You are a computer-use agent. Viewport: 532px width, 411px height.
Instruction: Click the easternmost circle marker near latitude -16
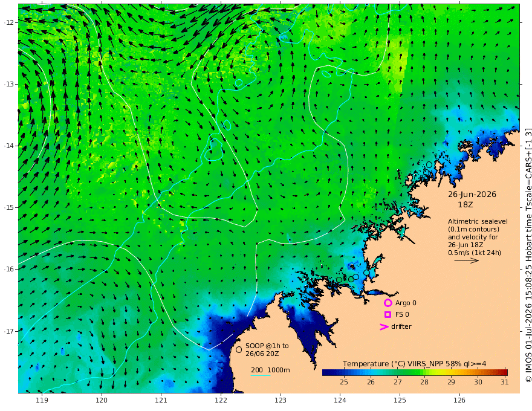[x=366, y=273]
